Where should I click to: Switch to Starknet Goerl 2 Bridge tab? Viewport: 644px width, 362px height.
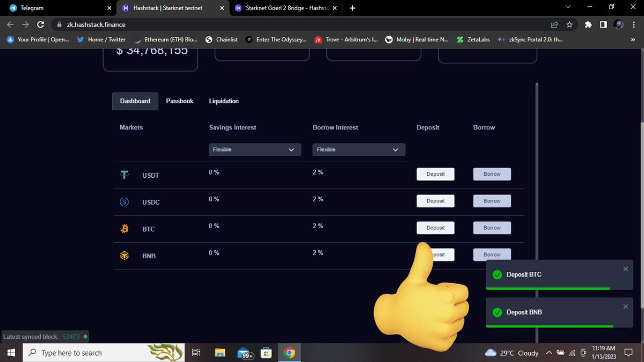pyautogui.click(x=286, y=8)
